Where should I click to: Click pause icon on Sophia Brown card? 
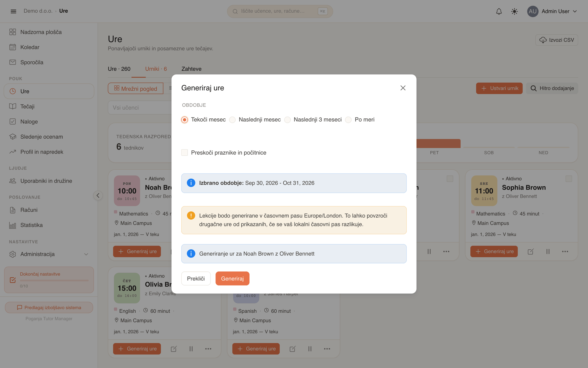point(548,251)
